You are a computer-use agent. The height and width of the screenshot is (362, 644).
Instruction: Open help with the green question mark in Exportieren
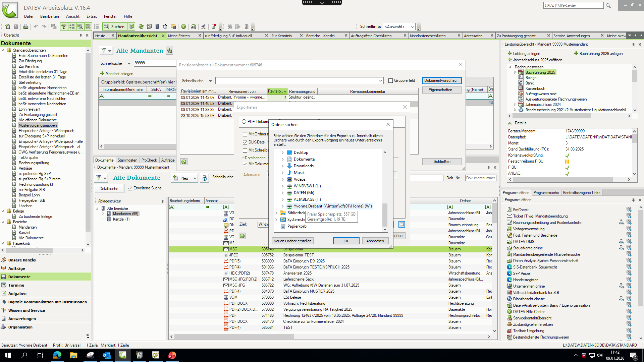coord(242,236)
